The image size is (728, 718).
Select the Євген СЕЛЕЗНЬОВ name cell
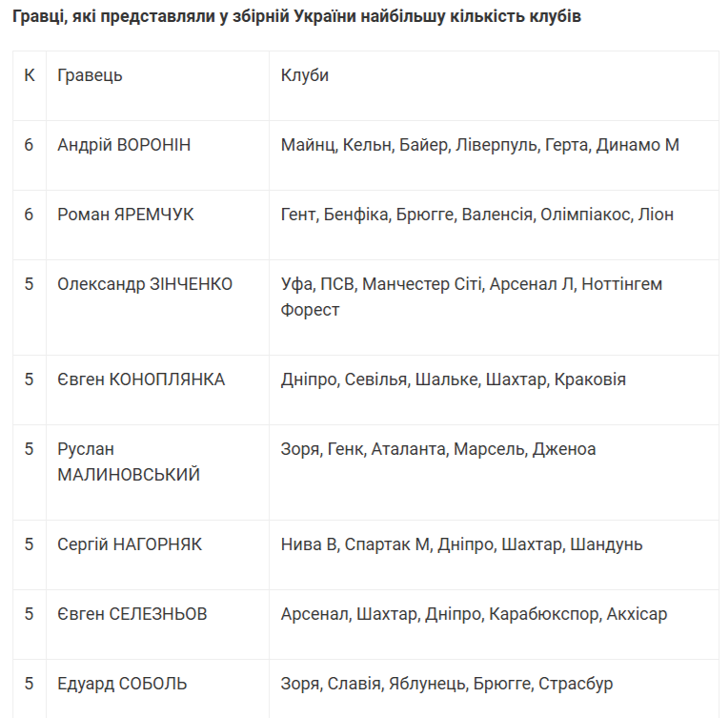[132, 614]
